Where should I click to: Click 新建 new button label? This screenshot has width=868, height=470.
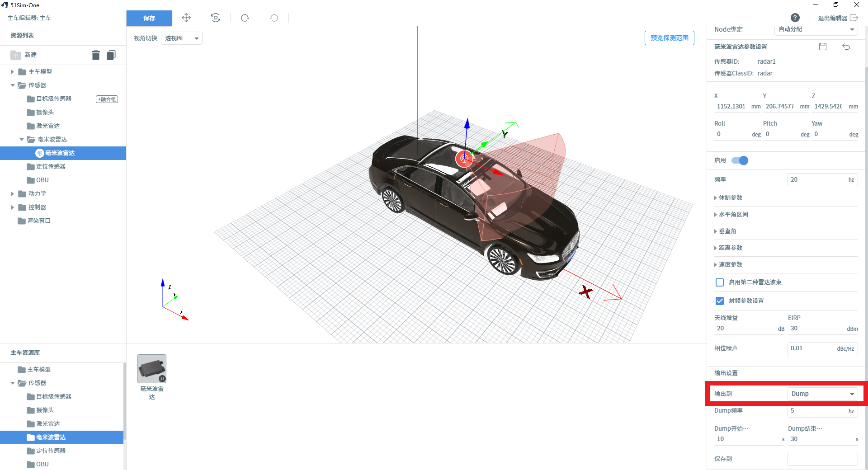point(31,55)
